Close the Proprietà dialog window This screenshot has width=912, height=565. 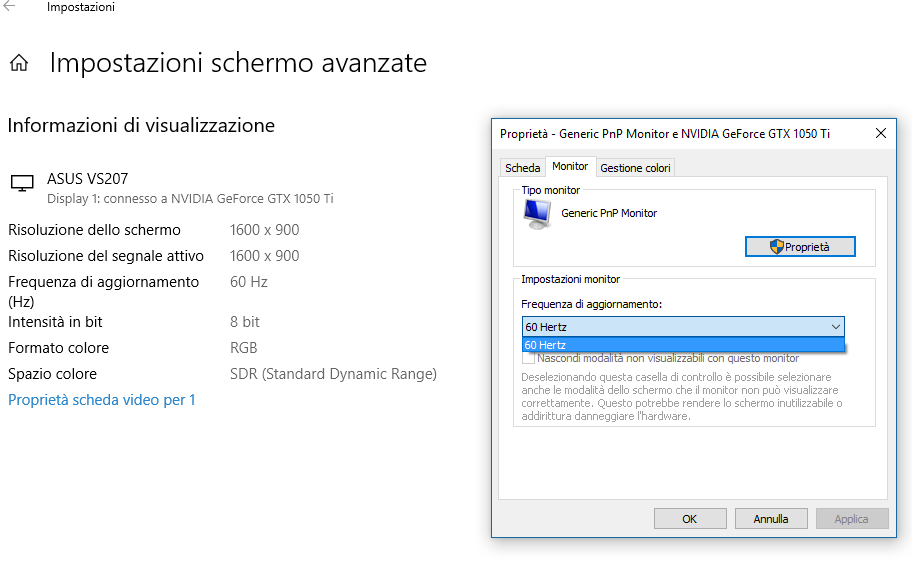[x=881, y=133]
